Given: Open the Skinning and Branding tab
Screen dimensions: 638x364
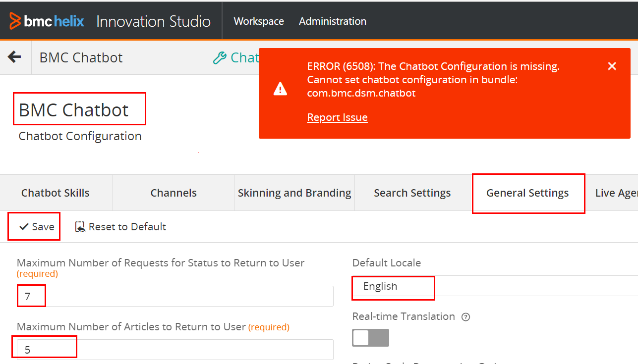Looking at the screenshot, I should pyautogui.click(x=294, y=193).
